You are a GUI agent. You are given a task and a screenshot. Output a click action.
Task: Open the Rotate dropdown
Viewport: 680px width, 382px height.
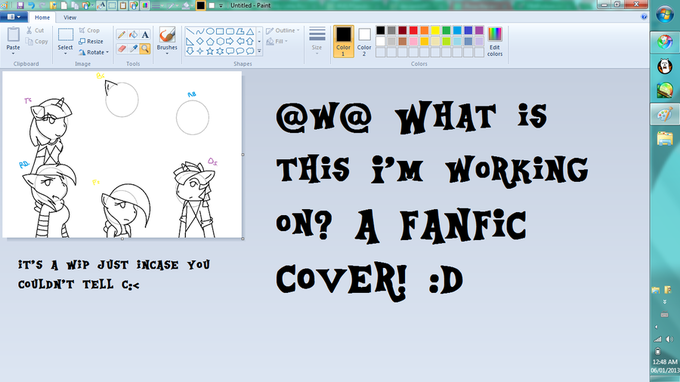pyautogui.click(x=94, y=52)
